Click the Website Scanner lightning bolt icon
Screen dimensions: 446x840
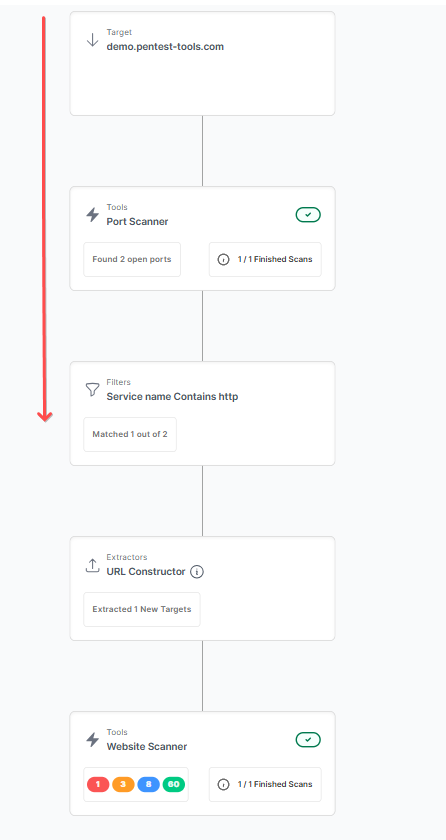coord(93,740)
